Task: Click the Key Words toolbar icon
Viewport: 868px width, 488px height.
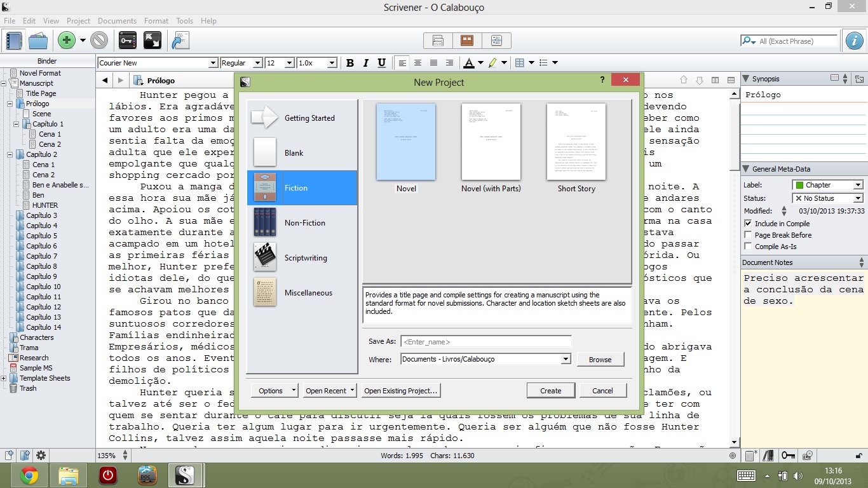Action: (x=128, y=41)
